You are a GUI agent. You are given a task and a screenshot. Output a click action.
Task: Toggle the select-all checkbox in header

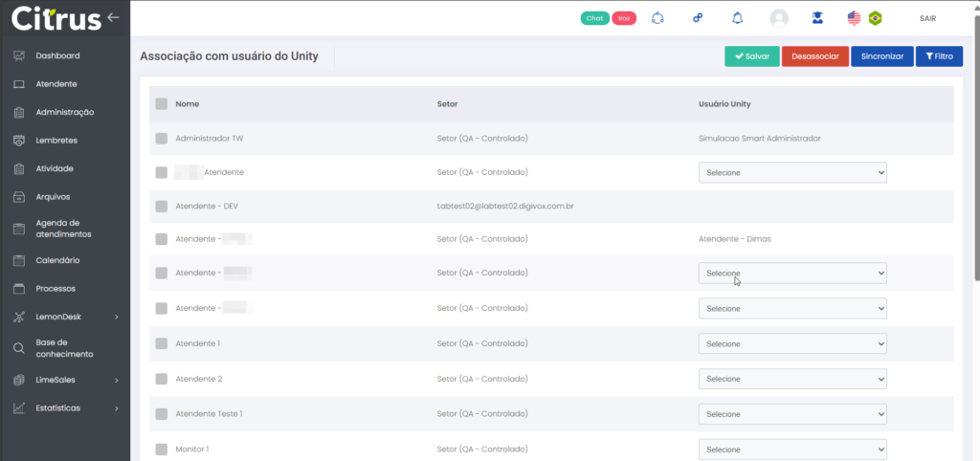[161, 104]
